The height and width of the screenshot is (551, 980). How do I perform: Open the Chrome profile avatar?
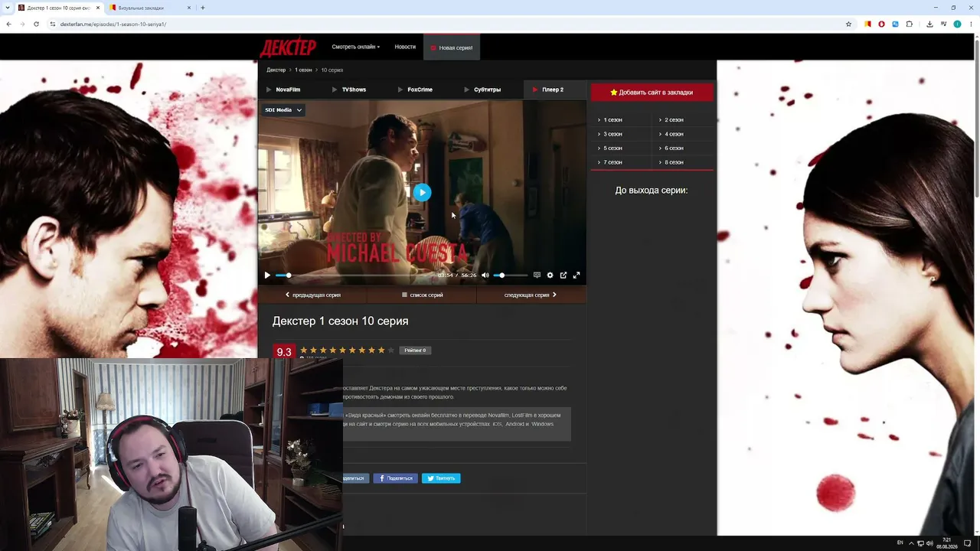(957, 24)
